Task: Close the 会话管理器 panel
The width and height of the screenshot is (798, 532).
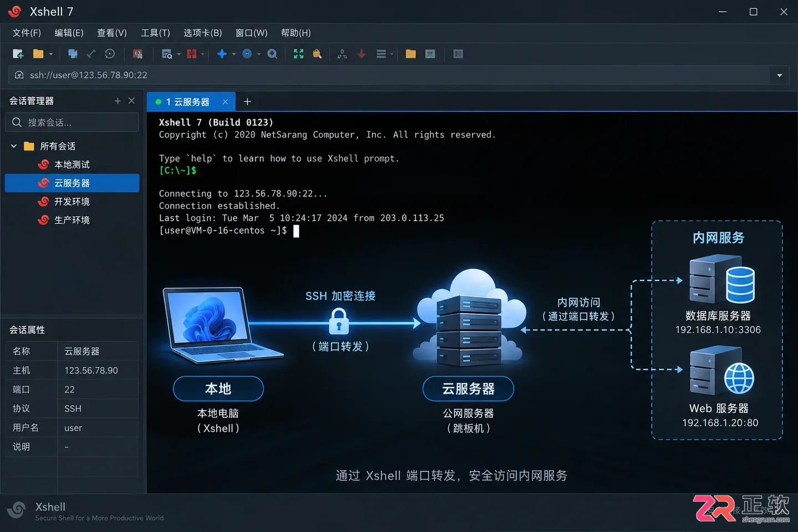Action: pyautogui.click(x=131, y=100)
